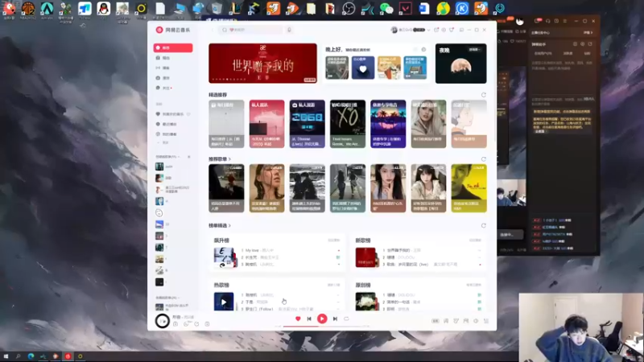
Task: Start heartbeat mode beside liked music
Action: point(189,114)
